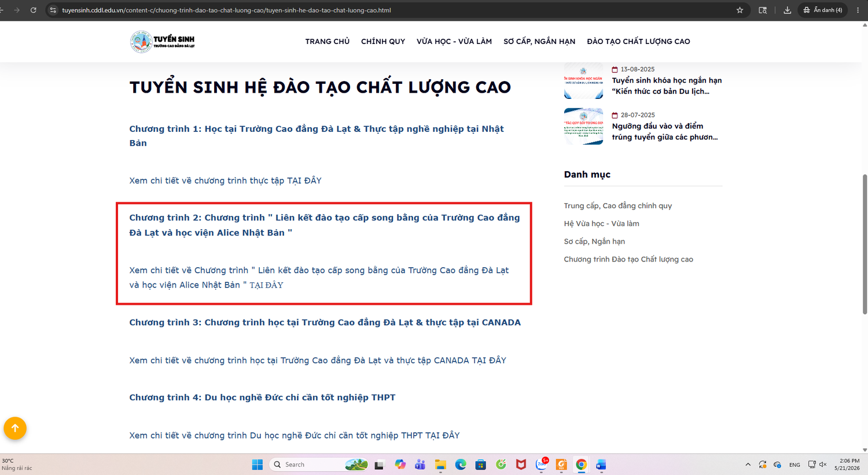Open category Hệ Vừa học - Vừa làm
Viewport: 868px width, 475px height.
602,223
